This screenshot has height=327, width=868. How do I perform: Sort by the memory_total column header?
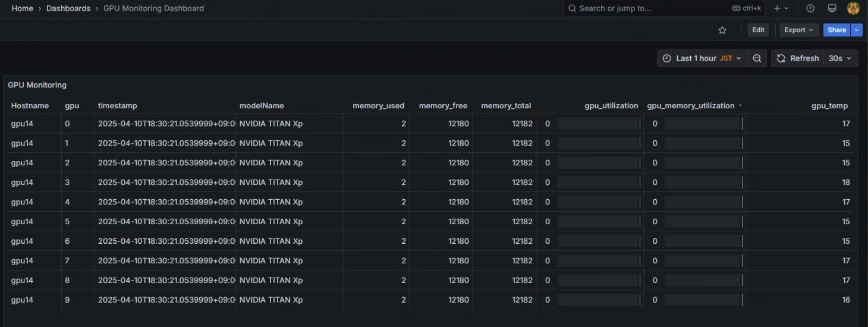(506, 106)
